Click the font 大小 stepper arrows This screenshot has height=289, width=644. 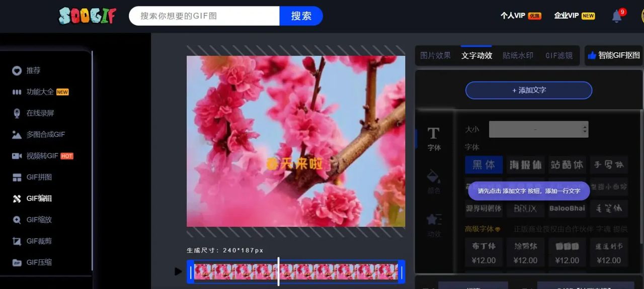[x=584, y=129]
